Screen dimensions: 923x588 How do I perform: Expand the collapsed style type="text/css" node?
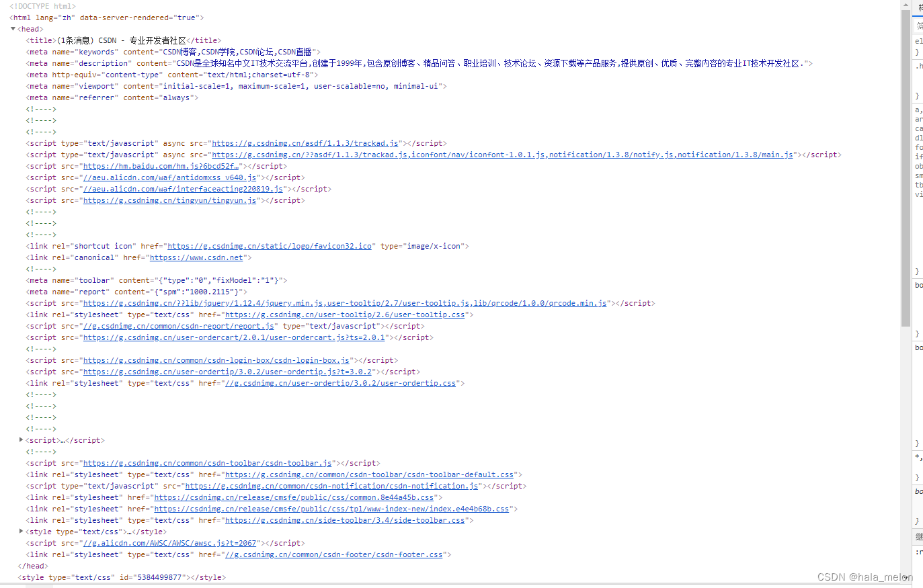tap(22, 532)
